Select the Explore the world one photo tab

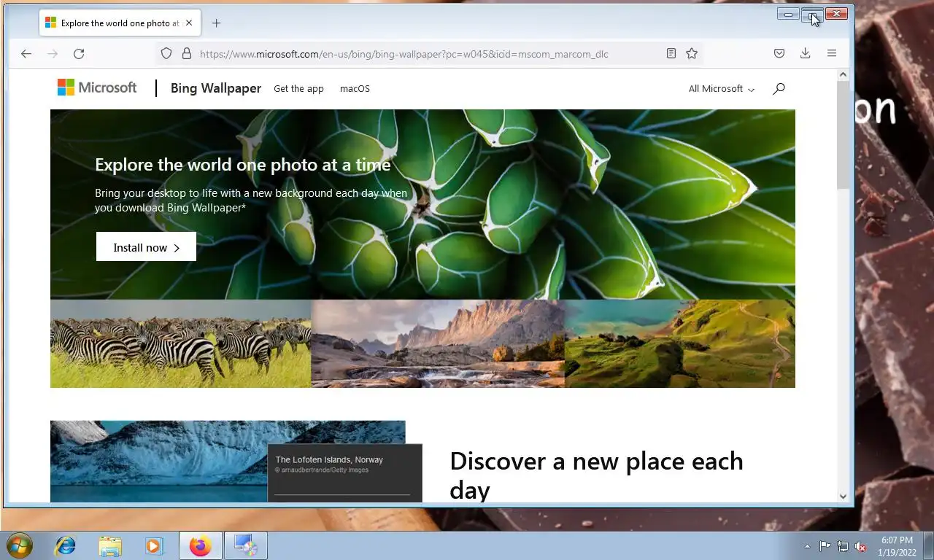coord(120,23)
